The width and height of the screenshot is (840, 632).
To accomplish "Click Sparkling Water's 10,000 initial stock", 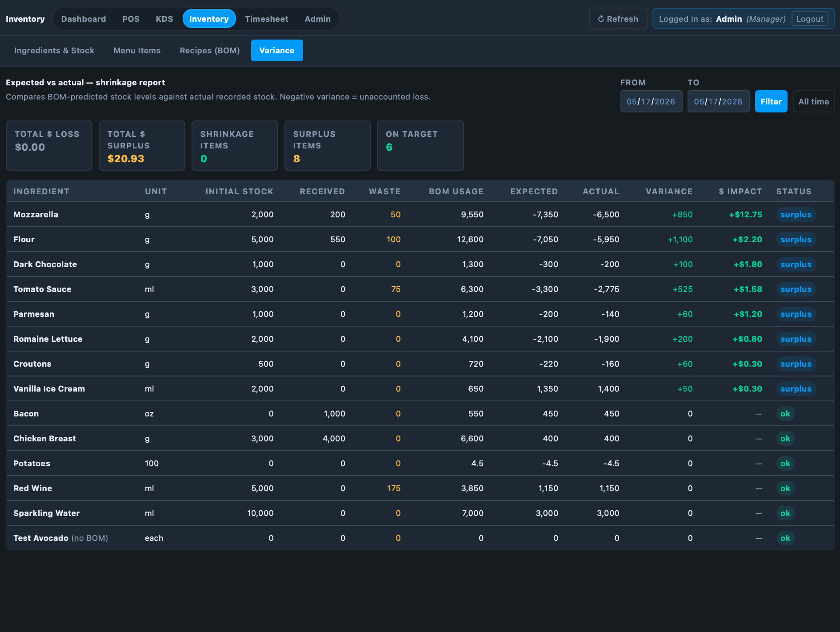I will 260,513.
